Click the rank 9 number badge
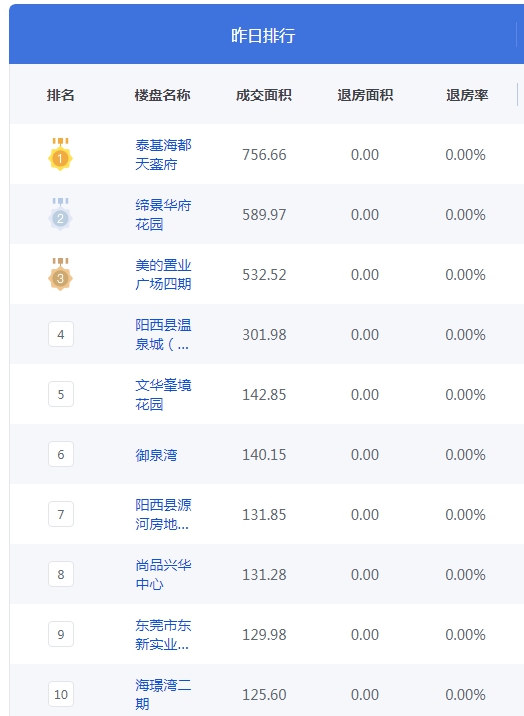 (61, 634)
